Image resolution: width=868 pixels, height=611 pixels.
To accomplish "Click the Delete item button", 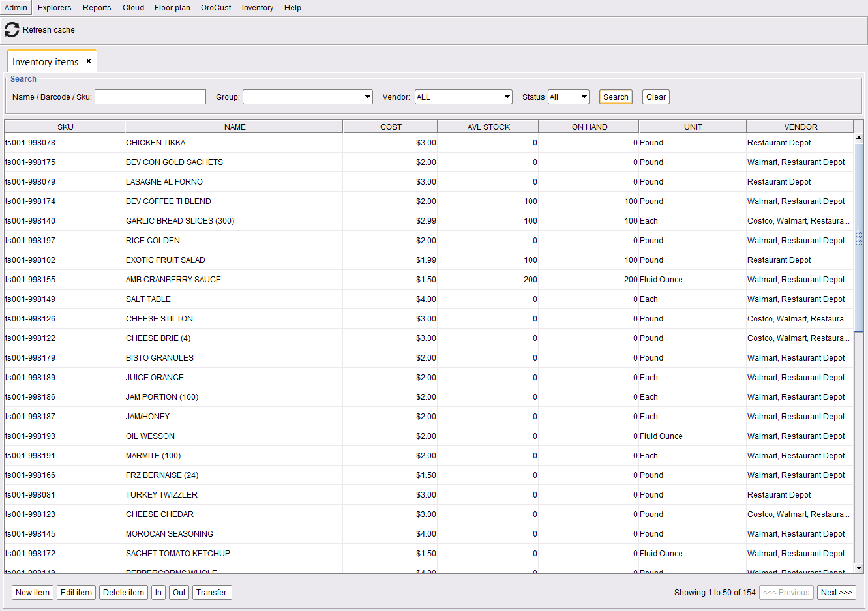I will [x=123, y=593].
